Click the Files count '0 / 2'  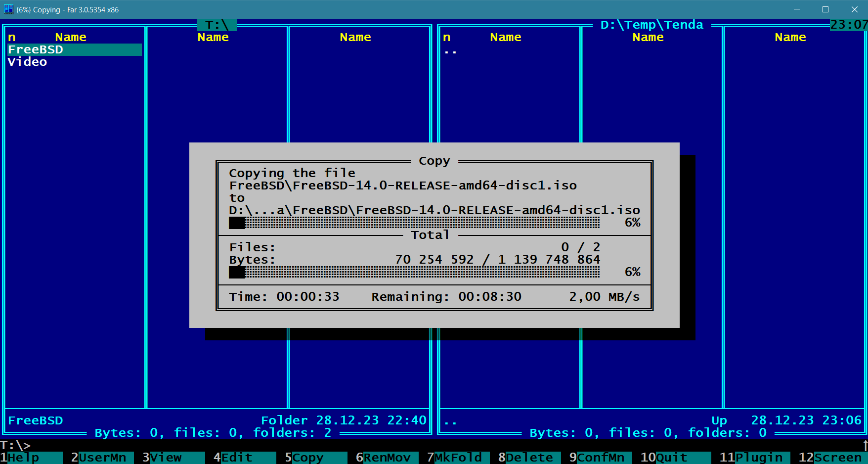point(581,247)
